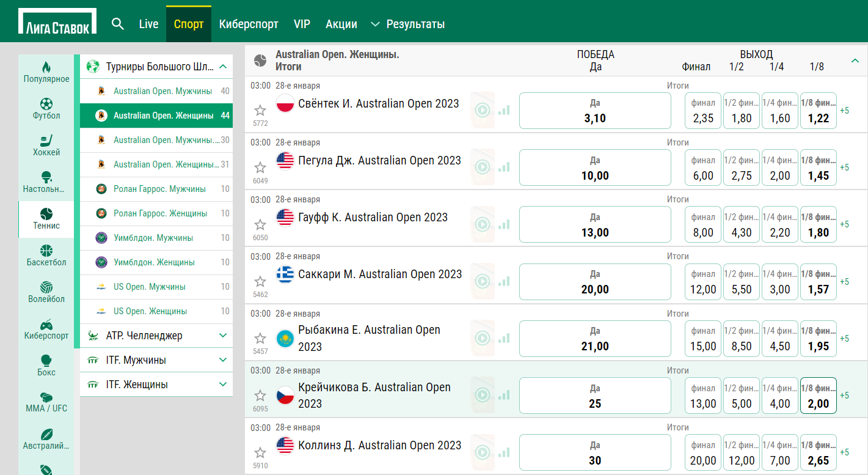Open the VIP tab
The height and width of the screenshot is (475, 868).
pyautogui.click(x=302, y=24)
